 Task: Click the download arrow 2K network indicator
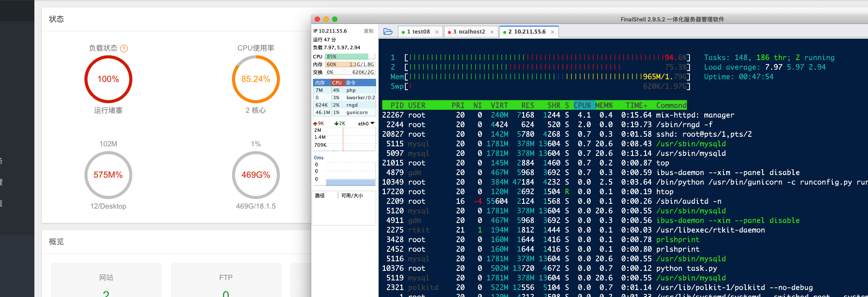tap(340, 124)
